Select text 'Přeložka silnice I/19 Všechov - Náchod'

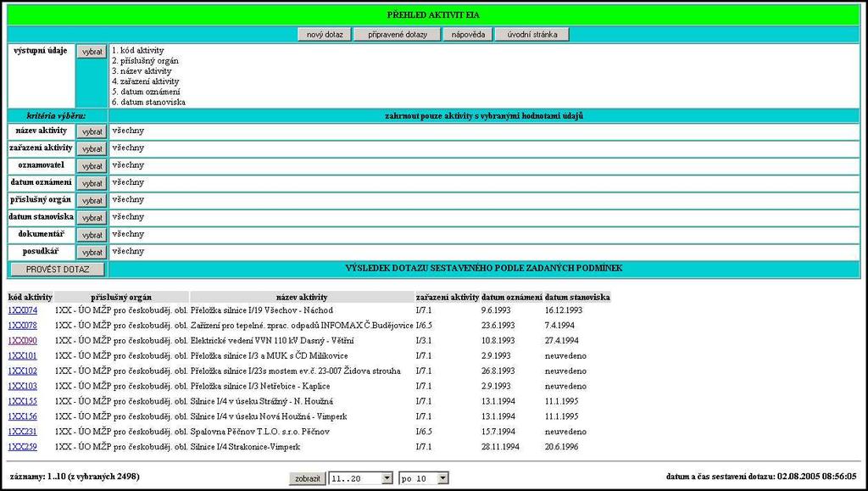(262, 310)
